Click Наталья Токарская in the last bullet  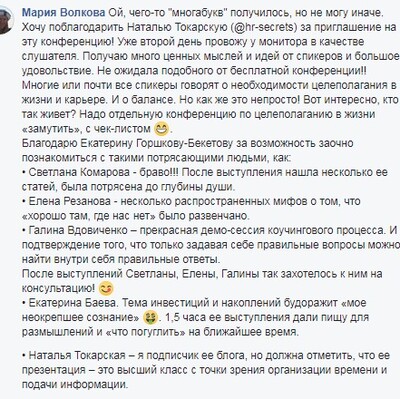pos(77,356)
